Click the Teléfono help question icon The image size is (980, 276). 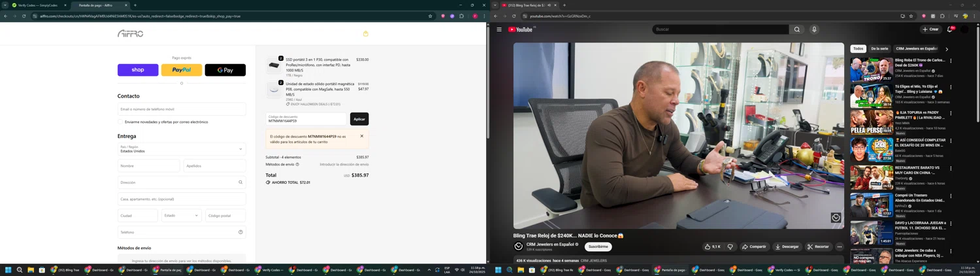[240, 232]
